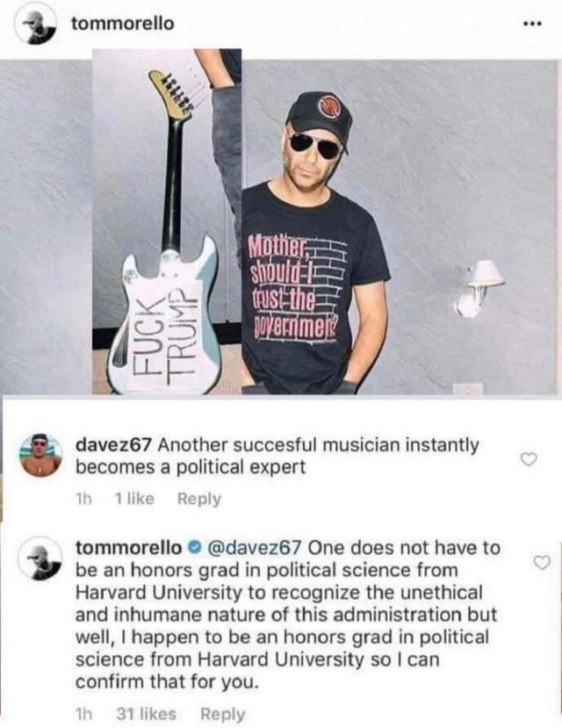Click the 1h timestamp under tommorello's reply

tap(85, 715)
